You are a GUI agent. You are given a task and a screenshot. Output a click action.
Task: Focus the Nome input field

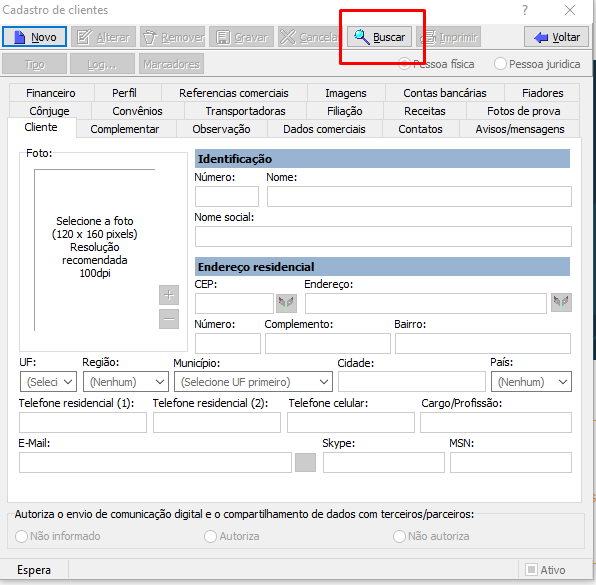click(419, 197)
